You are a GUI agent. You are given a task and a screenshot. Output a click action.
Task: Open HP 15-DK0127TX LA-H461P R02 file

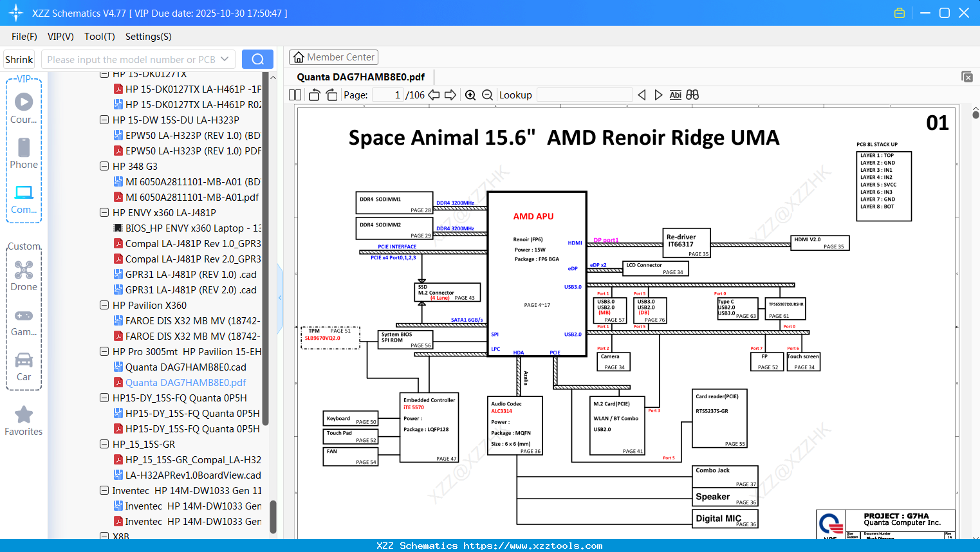click(193, 104)
